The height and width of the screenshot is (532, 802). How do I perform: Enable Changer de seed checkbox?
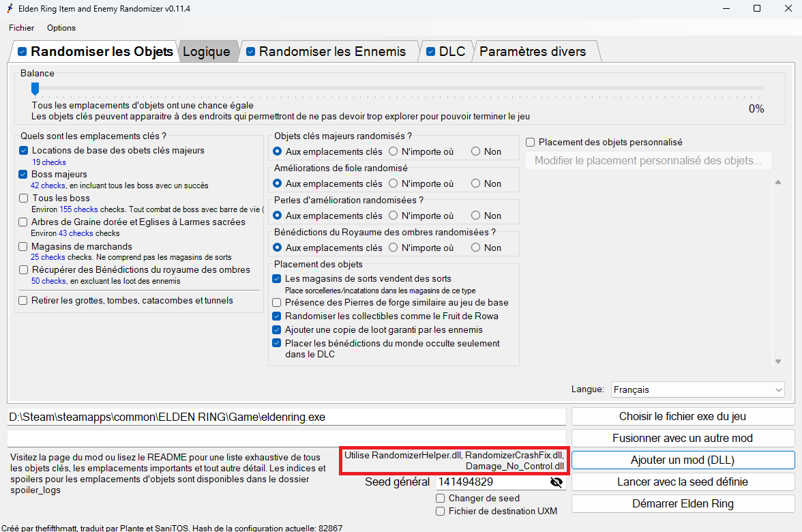pyautogui.click(x=441, y=498)
